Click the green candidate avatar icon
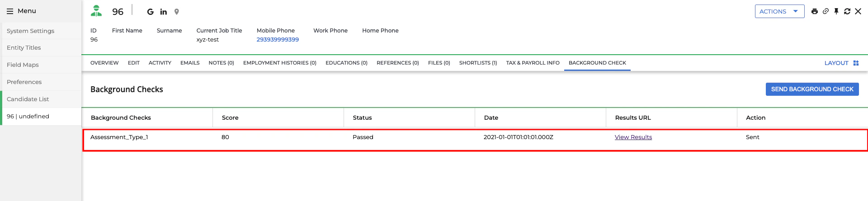This screenshot has height=201, width=868. [96, 11]
